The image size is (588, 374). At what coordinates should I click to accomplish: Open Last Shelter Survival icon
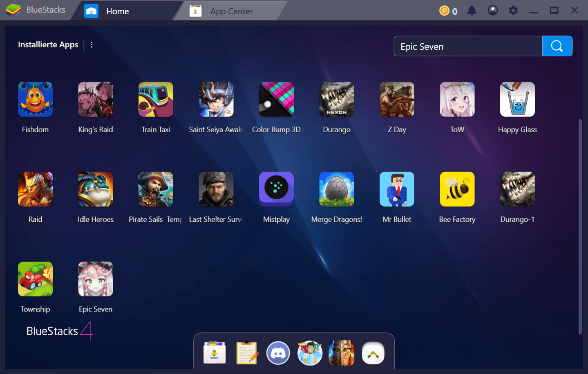tap(216, 189)
